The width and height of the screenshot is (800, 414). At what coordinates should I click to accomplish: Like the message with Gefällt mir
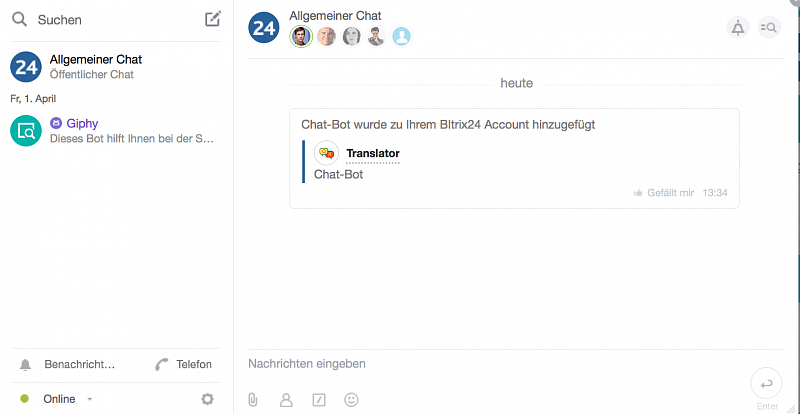click(x=664, y=193)
